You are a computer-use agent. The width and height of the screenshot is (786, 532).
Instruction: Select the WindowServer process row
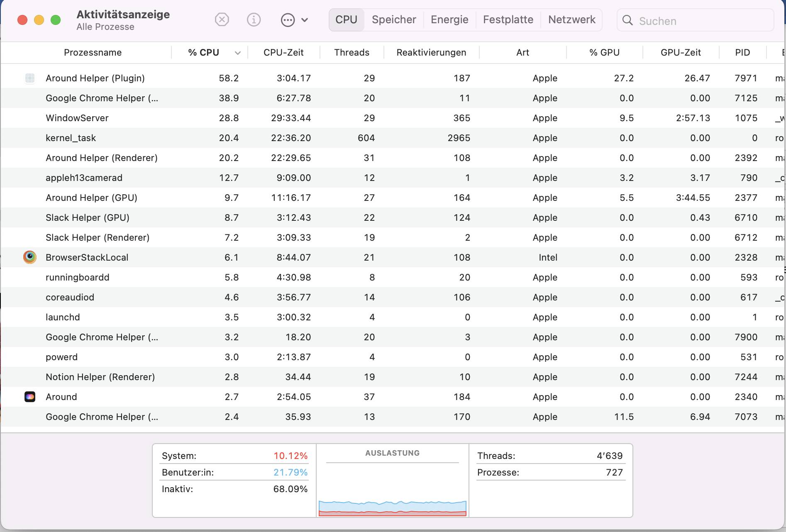tap(393, 118)
